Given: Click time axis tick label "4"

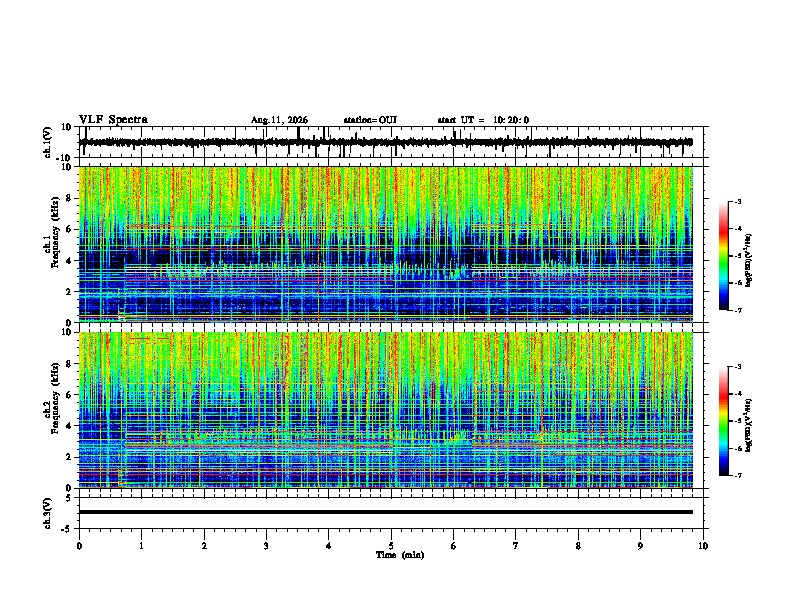Looking at the screenshot, I should coord(329,546).
